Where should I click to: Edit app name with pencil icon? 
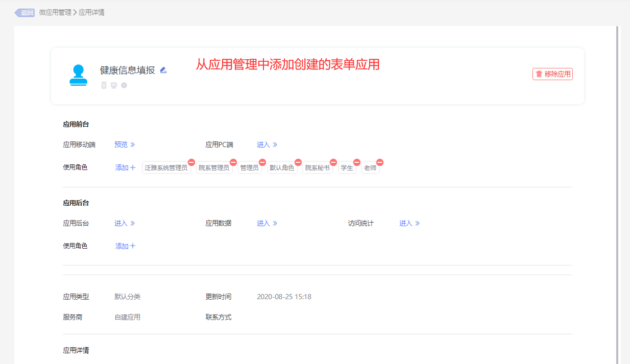163,70
